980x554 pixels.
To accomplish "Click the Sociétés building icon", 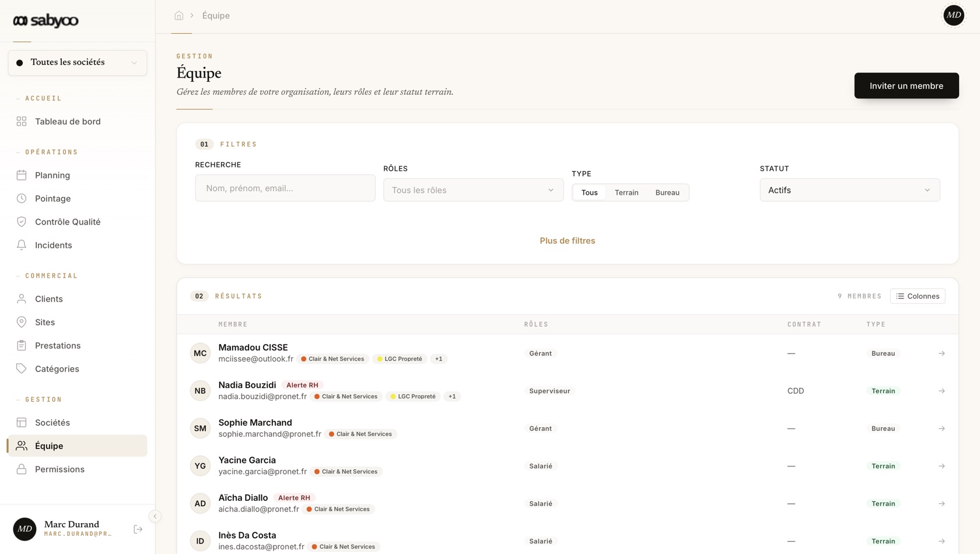I will (x=22, y=422).
